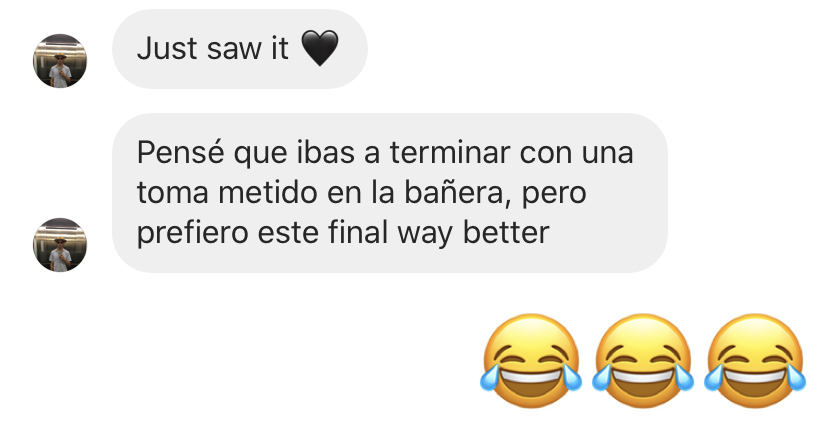Open the profile picture beside 'Just saw it'
Viewport: 828px width, 421px height.
tap(60, 61)
